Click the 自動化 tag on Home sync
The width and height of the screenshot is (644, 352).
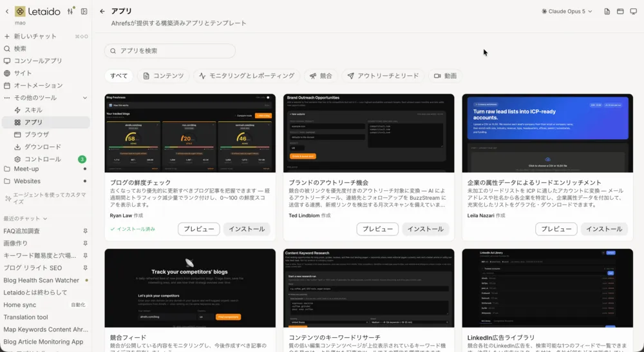[x=78, y=305]
